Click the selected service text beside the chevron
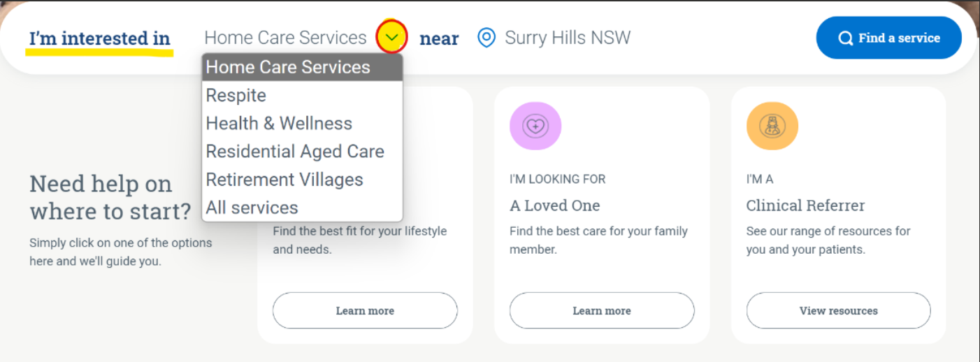Image resolution: width=980 pixels, height=362 pixels. 285,38
